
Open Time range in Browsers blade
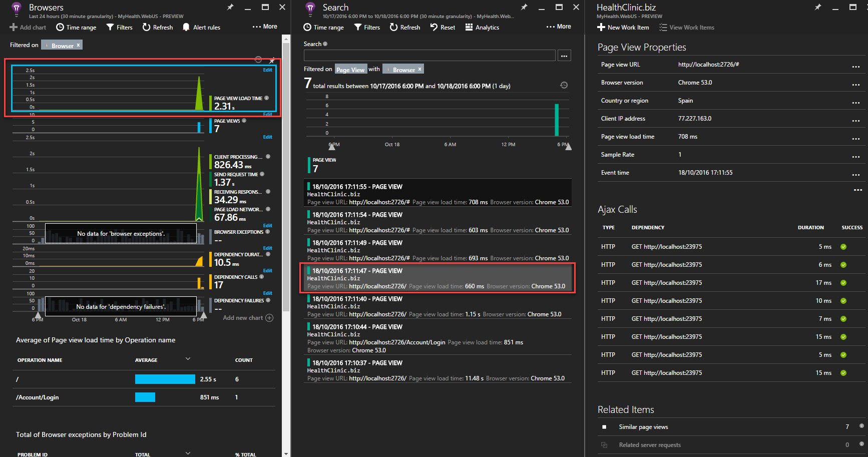pos(76,28)
